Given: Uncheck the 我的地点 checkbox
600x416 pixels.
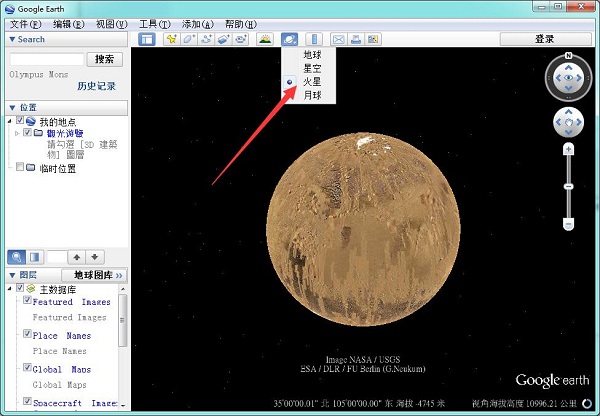Looking at the screenshot, I should click(21, 120).
